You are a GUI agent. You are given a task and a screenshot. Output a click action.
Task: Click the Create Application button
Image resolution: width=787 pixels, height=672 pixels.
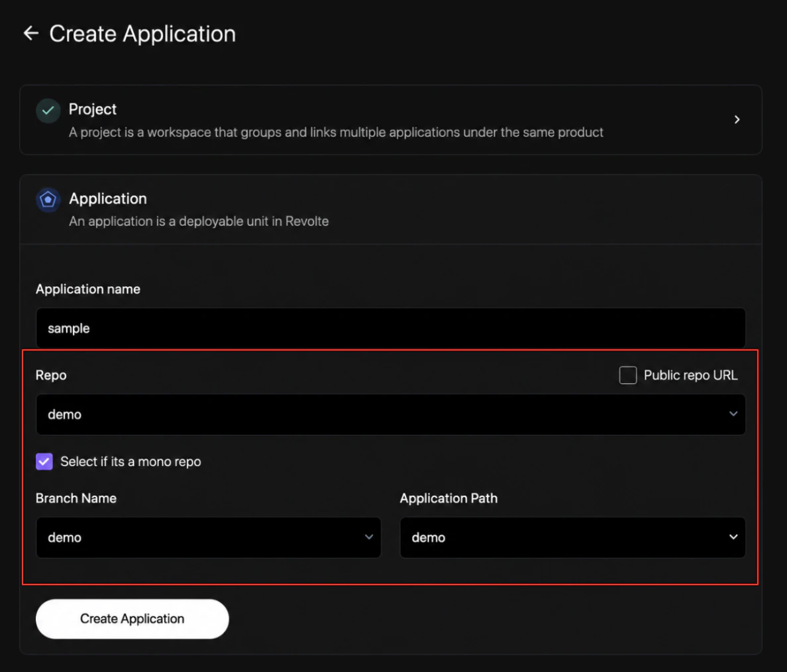(x=132, y=619)
